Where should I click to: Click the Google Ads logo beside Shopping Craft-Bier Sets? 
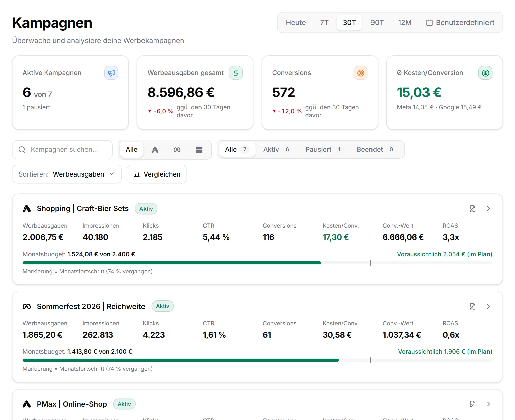tap(27, 209)
